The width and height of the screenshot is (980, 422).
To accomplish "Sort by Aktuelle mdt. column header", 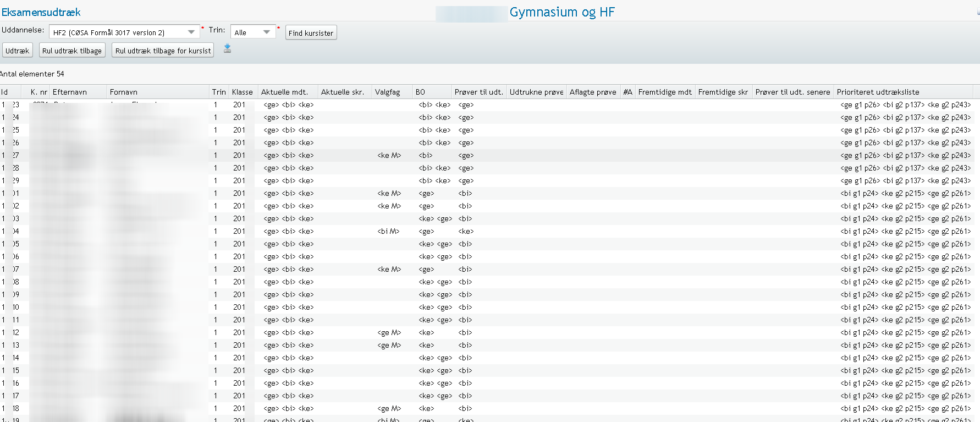I will click(x=288, y=92).
